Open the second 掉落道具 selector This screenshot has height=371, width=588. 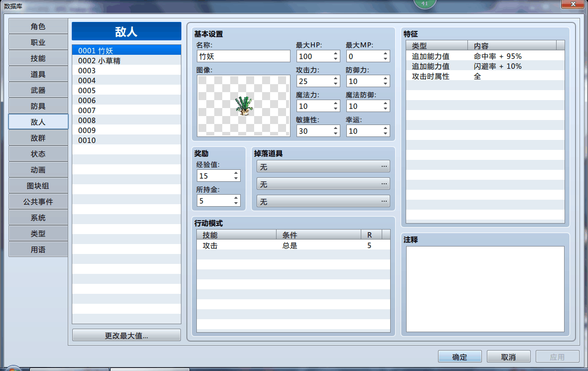tap(323, 184)
